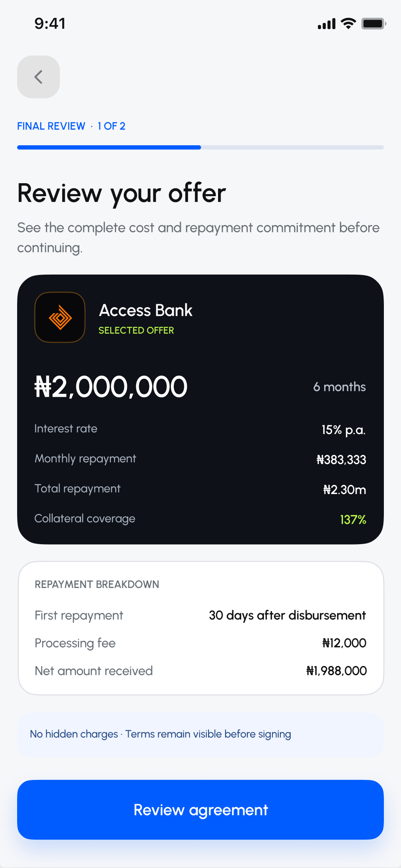Viewport: 401px width, 868px height.
Task: Tap the ₦2.30m total repayment value
Action: coord(345,490)
